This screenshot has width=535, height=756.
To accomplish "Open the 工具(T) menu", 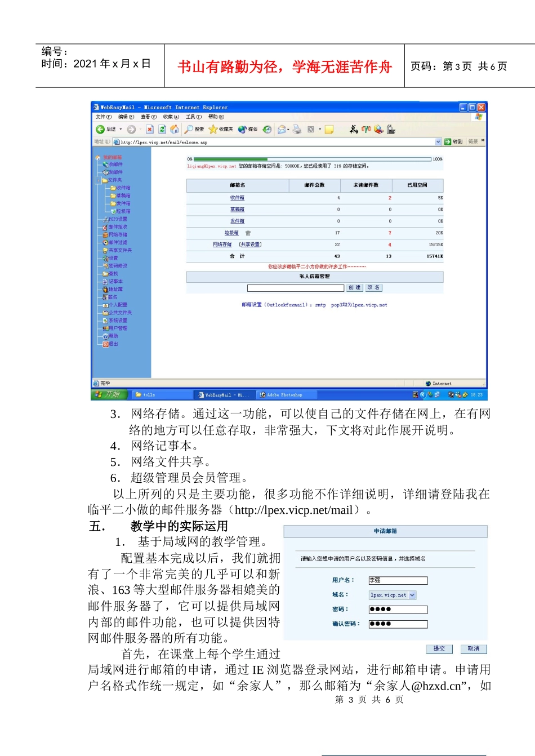I will click(194, 117).
